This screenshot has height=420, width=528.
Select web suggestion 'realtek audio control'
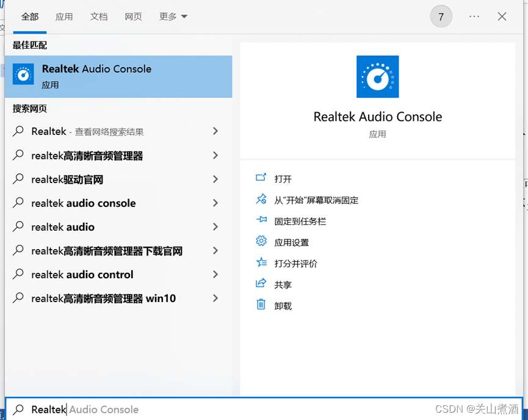pos(82,275)
